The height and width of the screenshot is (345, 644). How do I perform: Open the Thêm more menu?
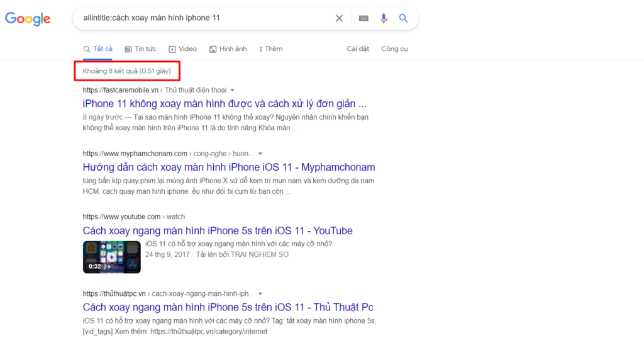(x=270, y=49)
